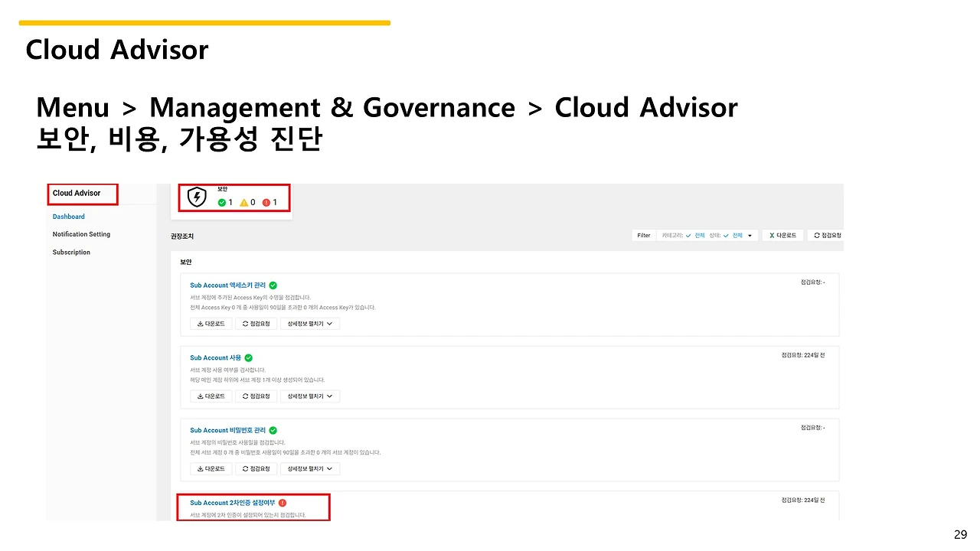Open the Sub Account 비밀번호 관리 link
The height and width of the screenshot is (551, 980).
[x=228, y=431]
